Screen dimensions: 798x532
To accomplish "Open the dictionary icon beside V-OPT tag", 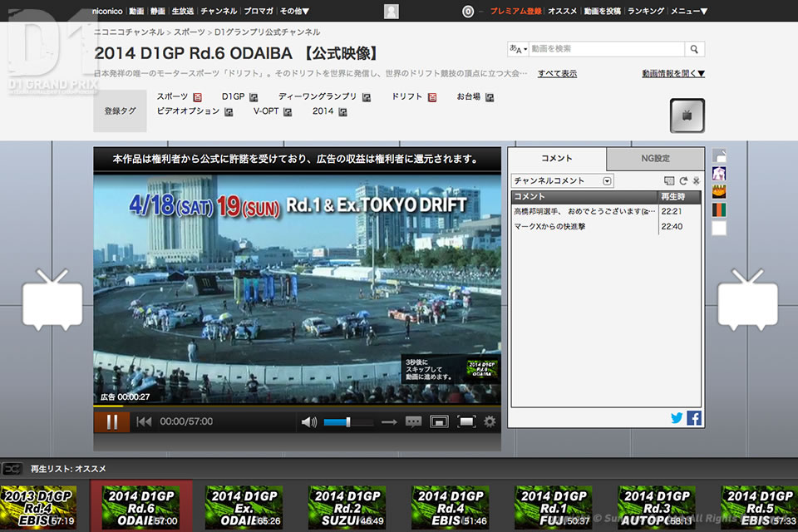I will pyautogui.click(x=288, y=111).
